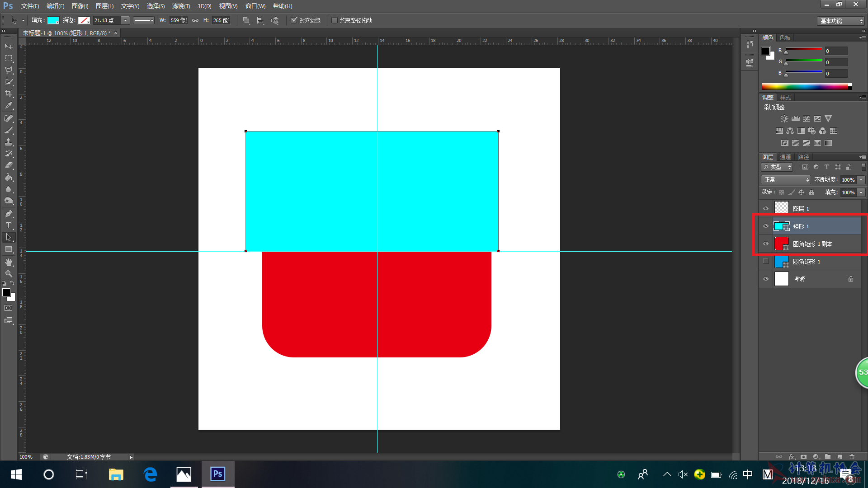The height and width of the screenshot is (488, 868).
Task: Switch to the 色板 tab
Action: point(785,38)
